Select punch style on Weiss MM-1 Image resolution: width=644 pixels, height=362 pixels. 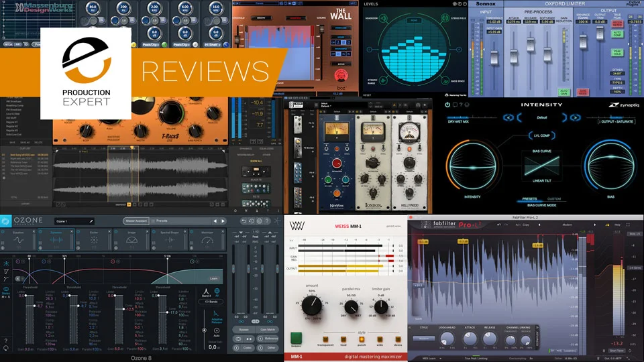pos(362,339)
